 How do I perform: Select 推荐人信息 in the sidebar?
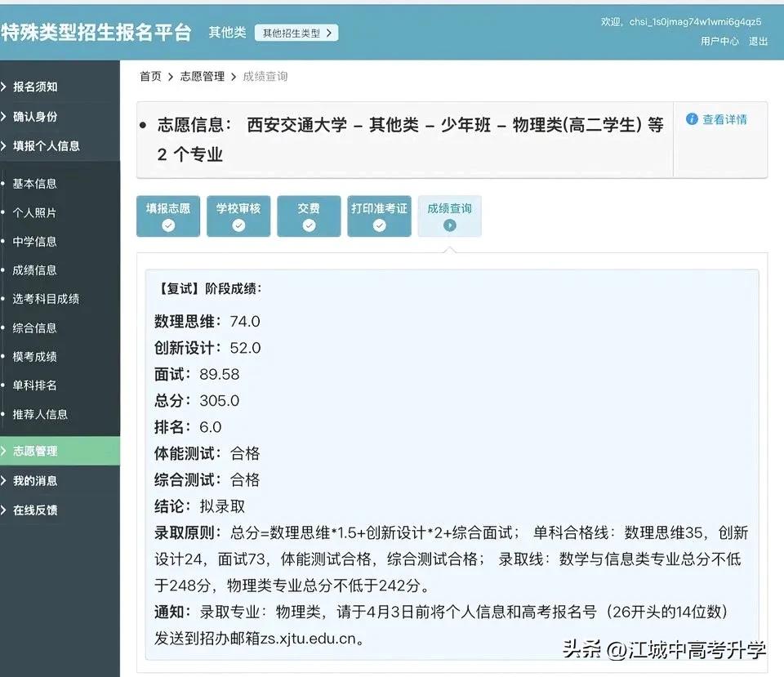click(40, 415)
